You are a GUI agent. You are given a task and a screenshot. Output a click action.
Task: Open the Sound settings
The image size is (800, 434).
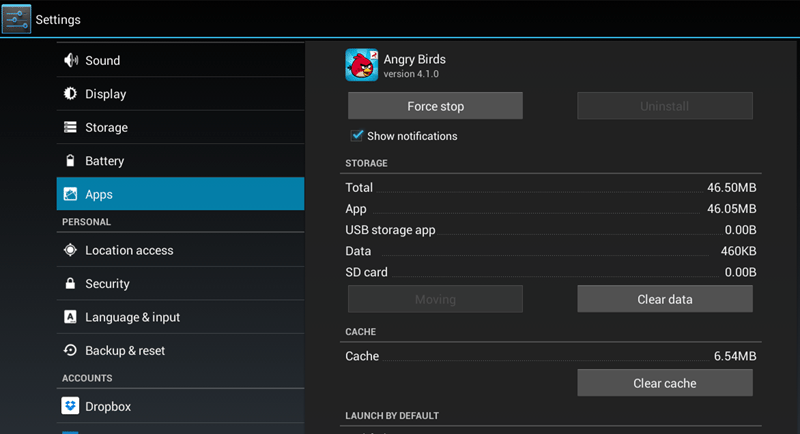click(x=180, y=60)
